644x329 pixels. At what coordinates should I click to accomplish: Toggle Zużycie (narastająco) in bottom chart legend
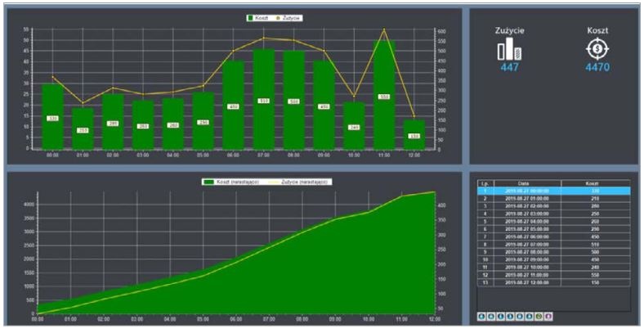[299, 182]
